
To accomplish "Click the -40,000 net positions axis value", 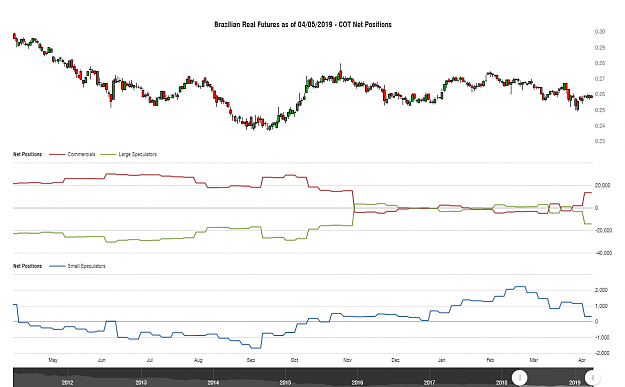I will tap(602, 253).
